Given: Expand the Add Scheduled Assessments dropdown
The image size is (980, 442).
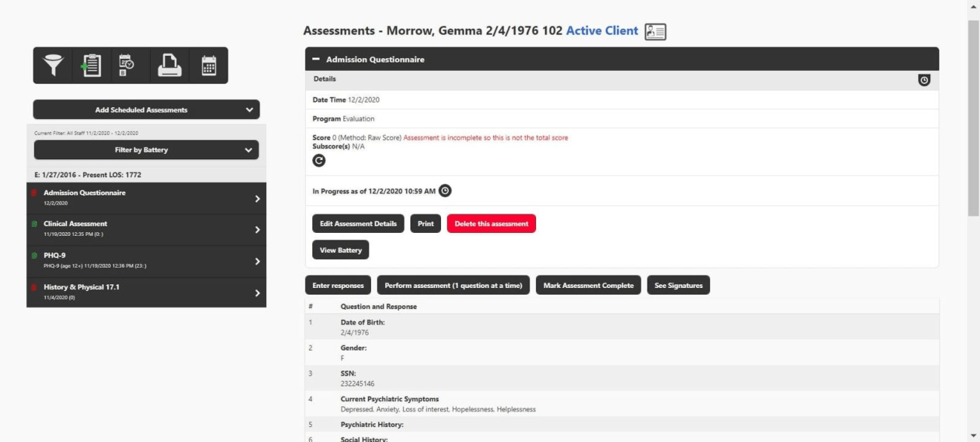Looking at the screenshot, I should pyautogui.click(x=146, y=110).
